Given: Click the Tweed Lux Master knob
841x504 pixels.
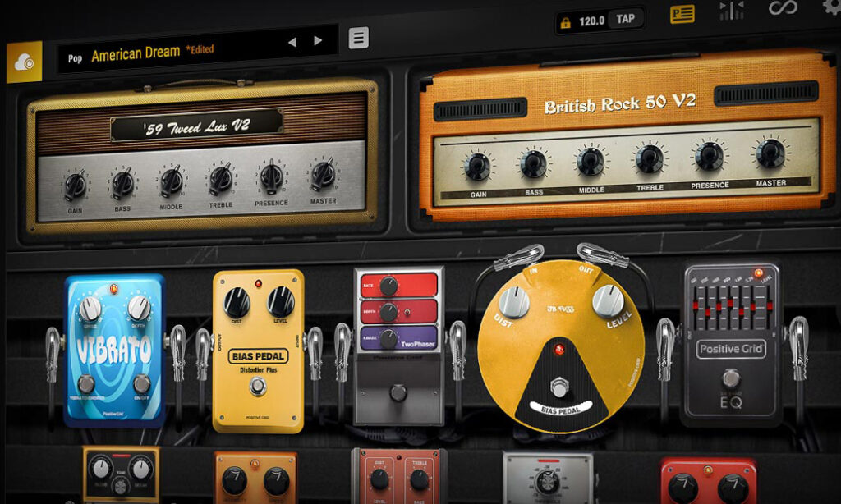Looking at the screenshot, I should click(324, 174).
